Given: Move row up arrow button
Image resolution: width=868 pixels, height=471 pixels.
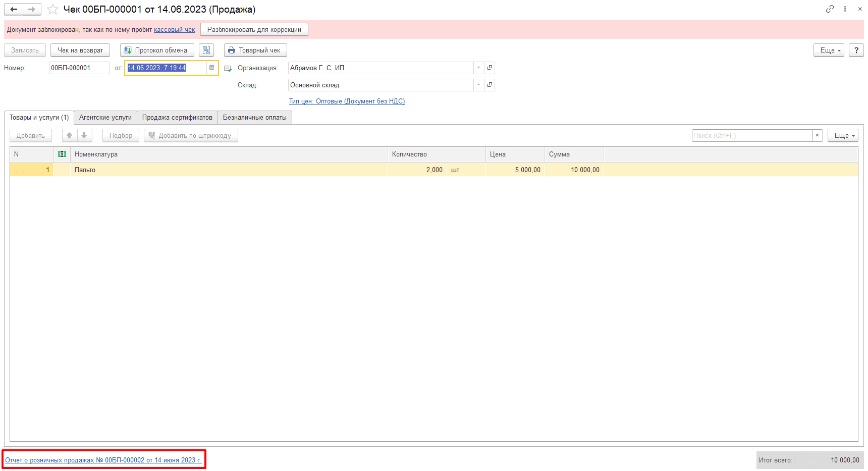Looking at the screenshot, I should tap(70, 135).
